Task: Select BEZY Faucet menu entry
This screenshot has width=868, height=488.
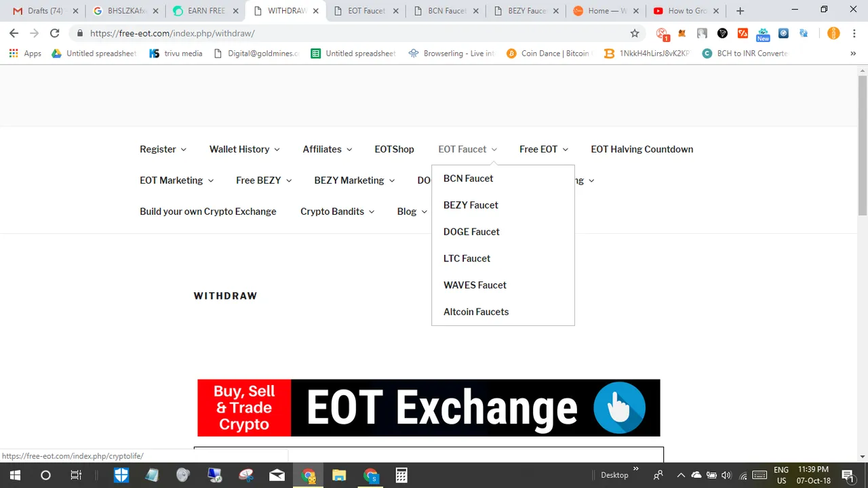Action: click(471, 205)
